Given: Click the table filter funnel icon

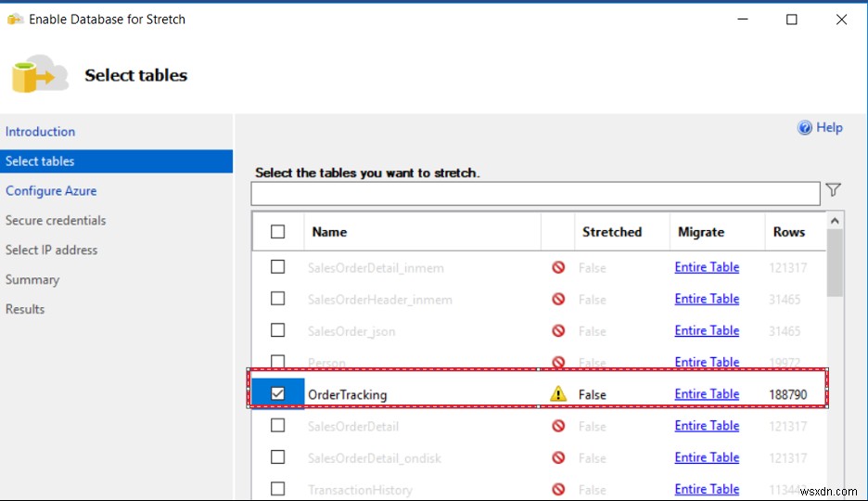Looking at the screenshot, I should (x=834, y=191).
